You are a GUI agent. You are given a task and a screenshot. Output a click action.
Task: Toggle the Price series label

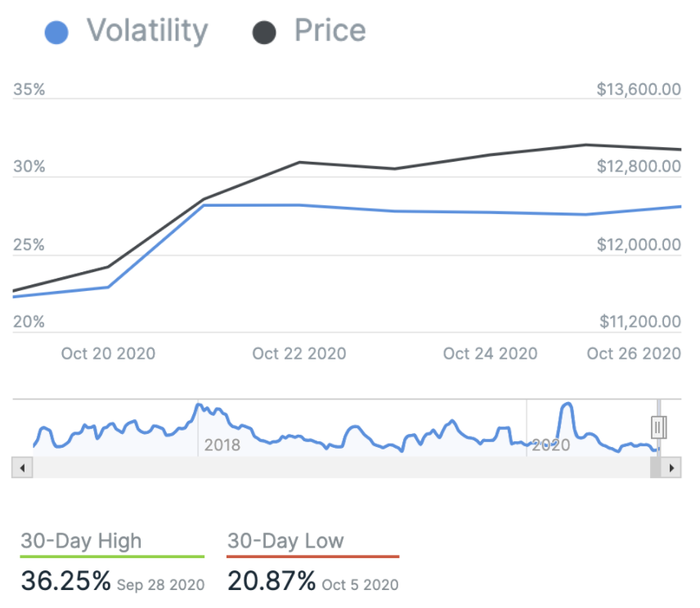(x=330, y=31)
